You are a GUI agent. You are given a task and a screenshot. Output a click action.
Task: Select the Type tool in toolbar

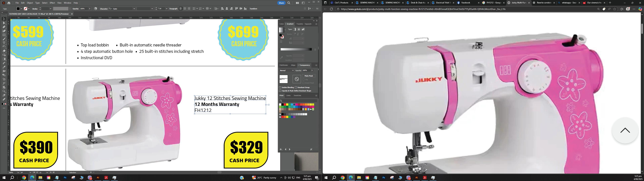click(4, 43)
